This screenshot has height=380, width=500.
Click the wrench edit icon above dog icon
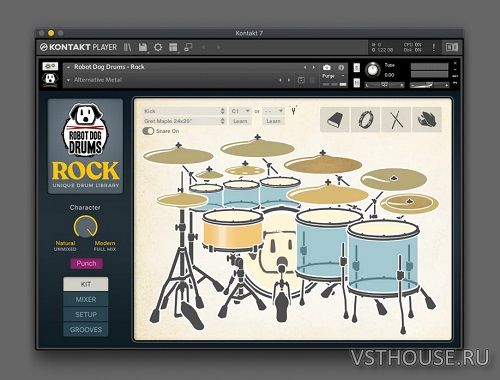[50, 66]
